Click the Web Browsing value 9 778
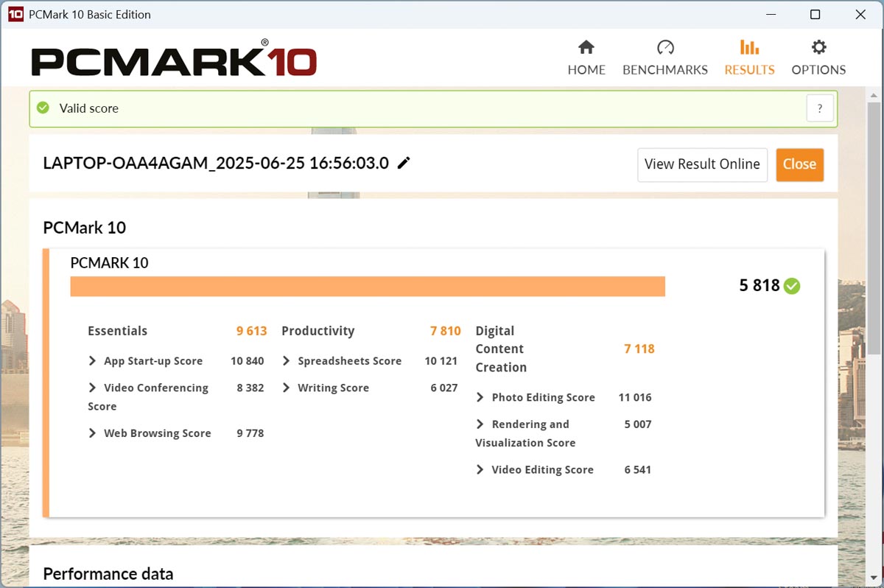 (x=250, y=433)
